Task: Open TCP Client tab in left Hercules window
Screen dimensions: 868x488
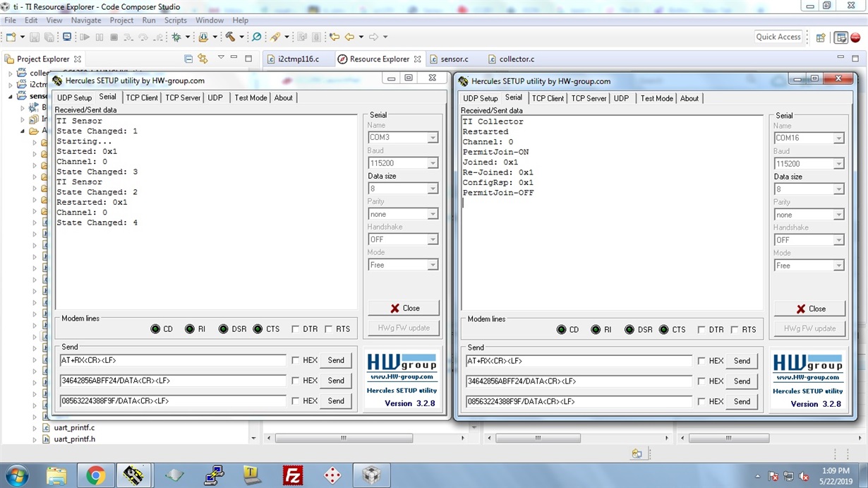Action: pyautogui.click(x=142, y=97)
